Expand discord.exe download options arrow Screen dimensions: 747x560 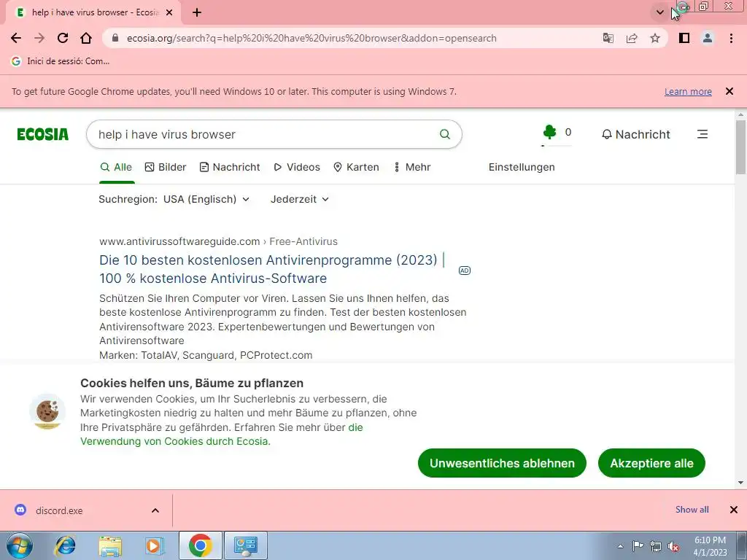pyautogui.click(x=155, y=510)
